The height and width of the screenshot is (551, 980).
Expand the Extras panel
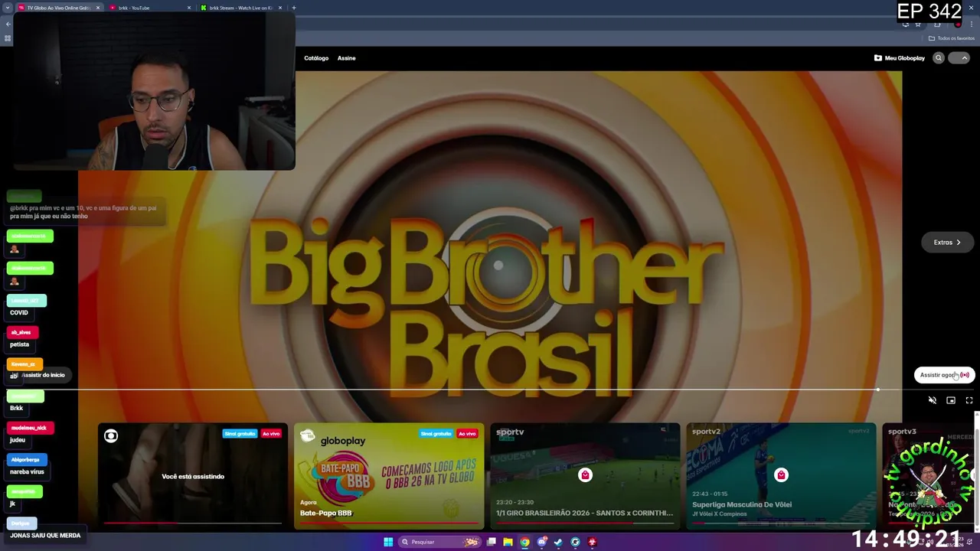[947, 243]
